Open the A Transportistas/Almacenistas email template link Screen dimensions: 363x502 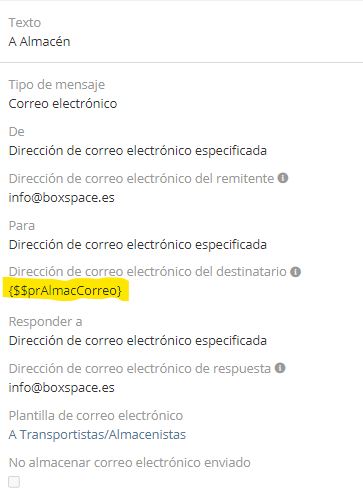[x=97, y=435]
